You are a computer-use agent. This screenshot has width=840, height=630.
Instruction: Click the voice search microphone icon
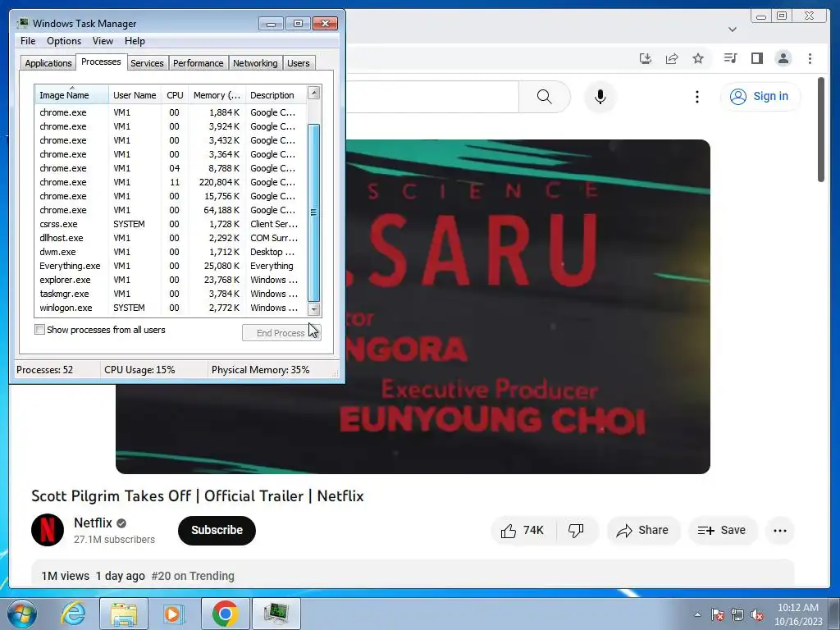600,97
